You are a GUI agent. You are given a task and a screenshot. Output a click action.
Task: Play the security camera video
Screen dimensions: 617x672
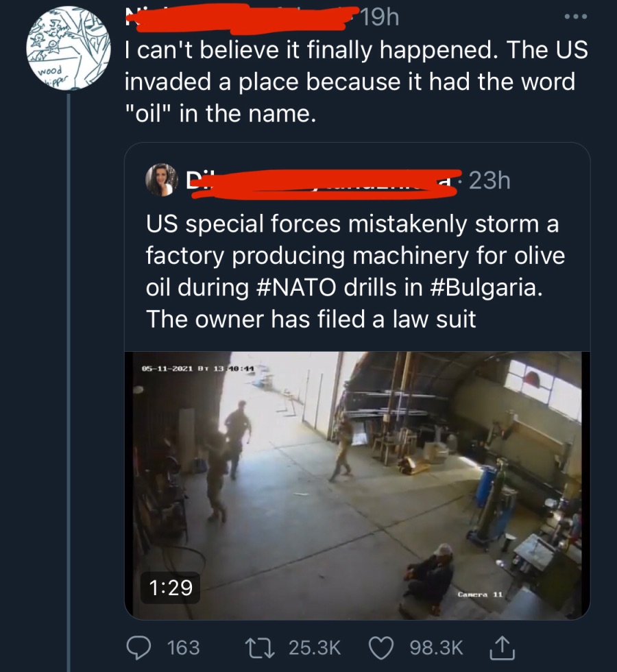[x=356, y=484]
